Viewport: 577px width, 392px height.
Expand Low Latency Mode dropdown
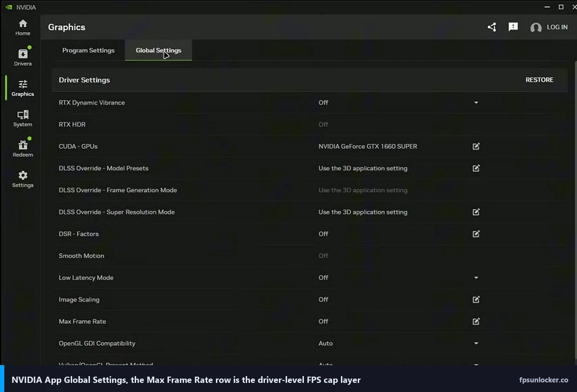tap(476, 278)
